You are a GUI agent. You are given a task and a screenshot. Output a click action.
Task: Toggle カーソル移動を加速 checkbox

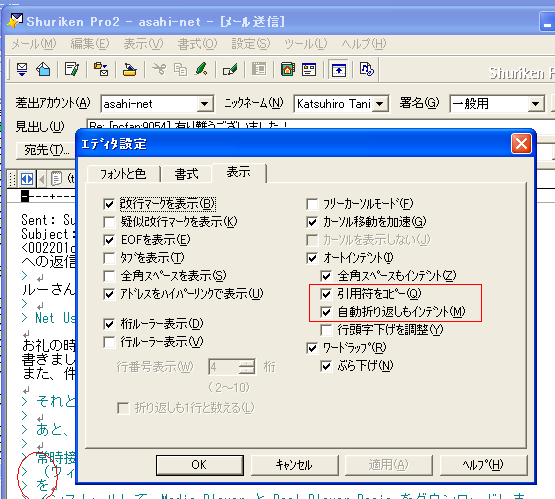pos(312,222)
